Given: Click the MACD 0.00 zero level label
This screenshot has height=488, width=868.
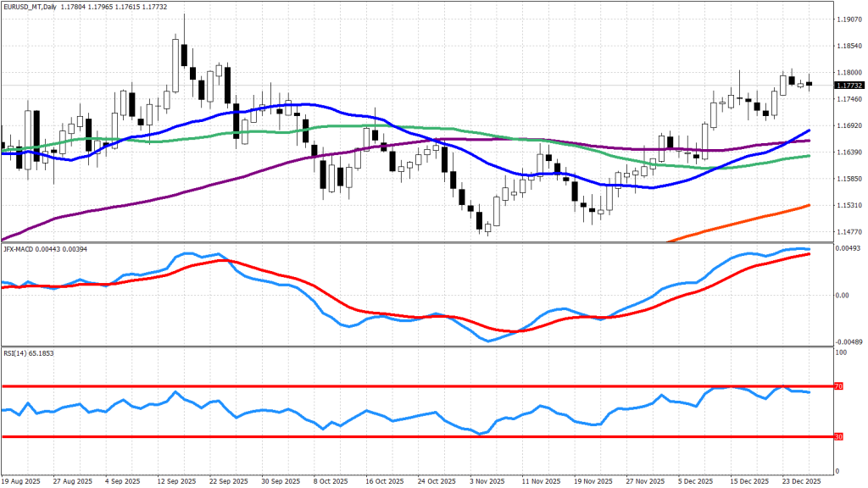Looking at the screenshot, I should click(843, 296).
